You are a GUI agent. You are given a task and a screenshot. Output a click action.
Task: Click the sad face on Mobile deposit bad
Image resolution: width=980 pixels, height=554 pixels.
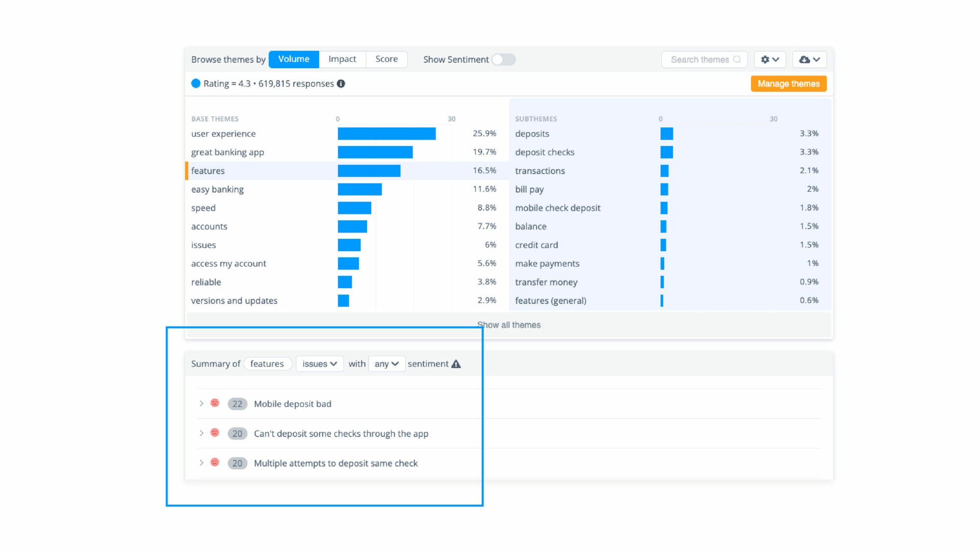pos(215,403)
